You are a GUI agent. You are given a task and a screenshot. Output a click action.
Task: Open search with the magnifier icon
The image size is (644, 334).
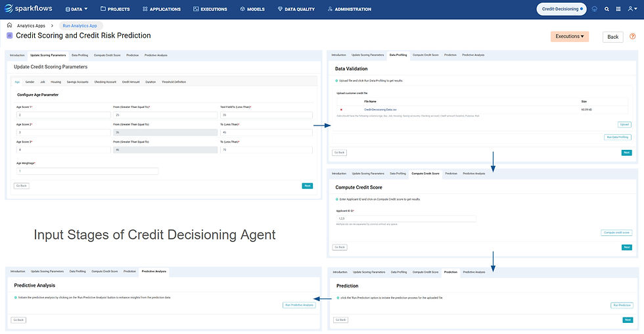[x=607, y=9]
